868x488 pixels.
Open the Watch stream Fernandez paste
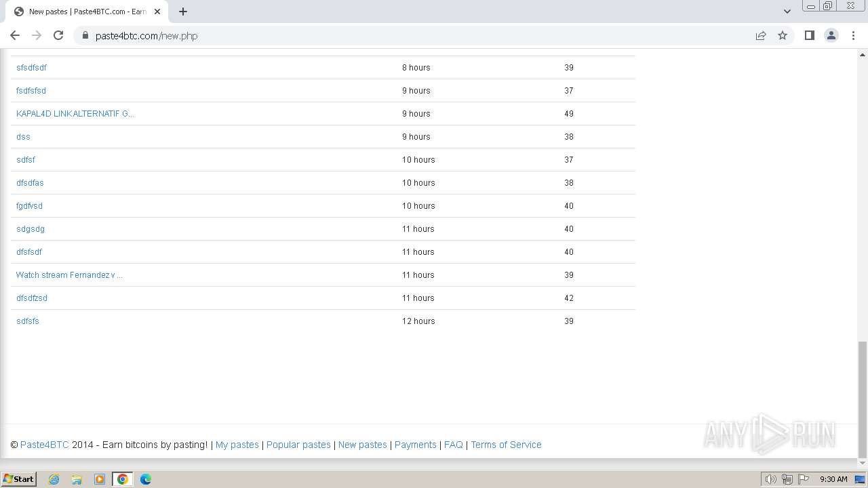(69, 275)
